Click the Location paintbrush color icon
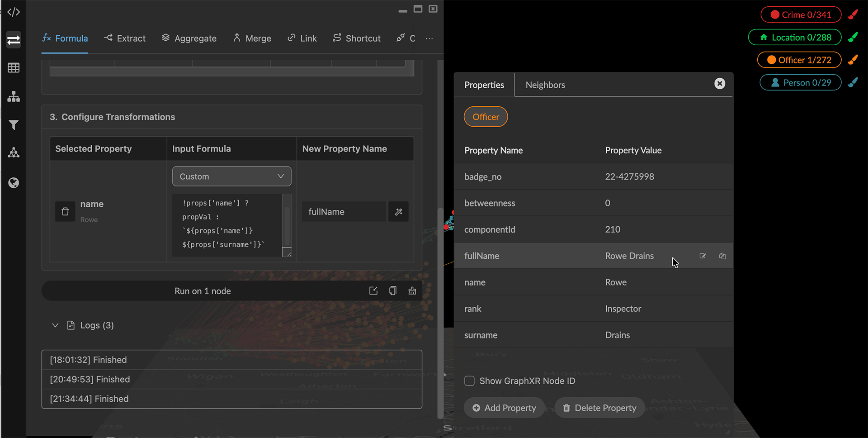The height and width of the screenshot is (438, 868). 853,38
